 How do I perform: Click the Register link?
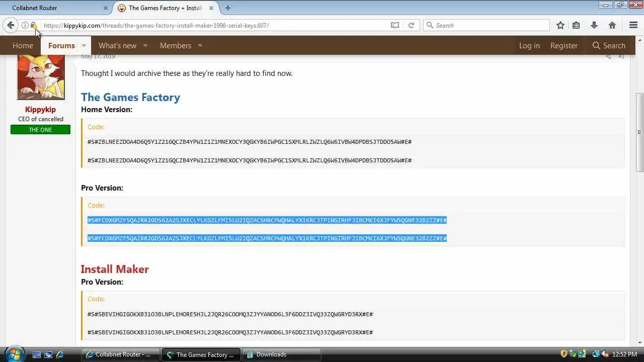click(563, 46)
